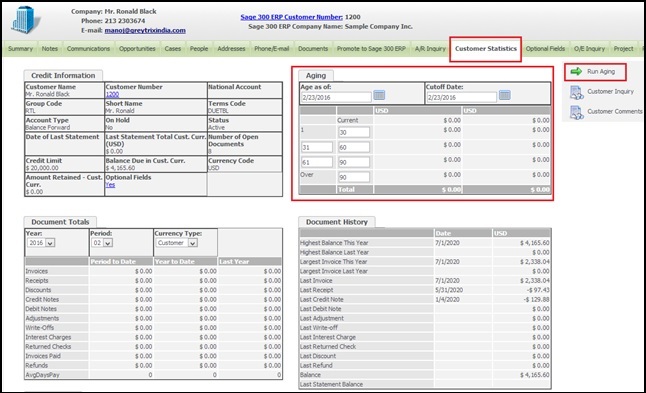The height and width of the screenshot is (393, 646).
Task: Select the Document Totals panel header
Action: click(x=60, y=222)
